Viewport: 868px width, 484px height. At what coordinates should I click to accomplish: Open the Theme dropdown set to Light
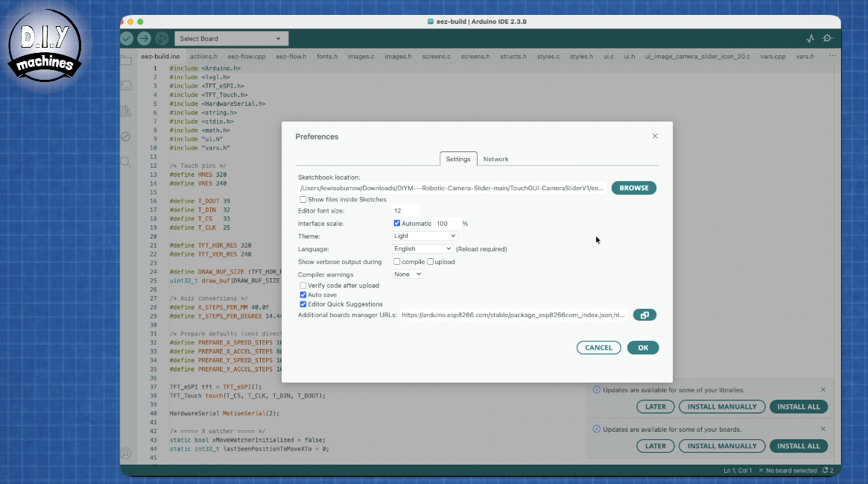click(x=425, y=236)
